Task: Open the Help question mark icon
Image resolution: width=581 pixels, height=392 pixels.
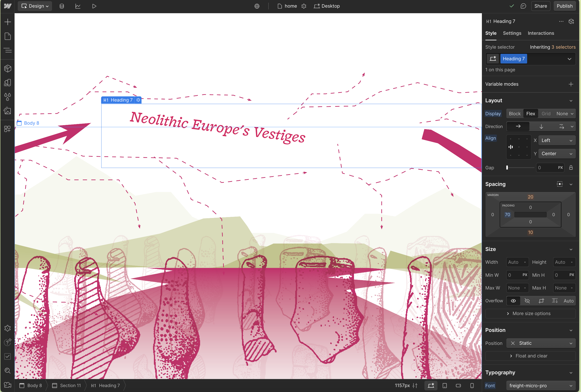Action: pyautogui.click(x=7, y=342)
